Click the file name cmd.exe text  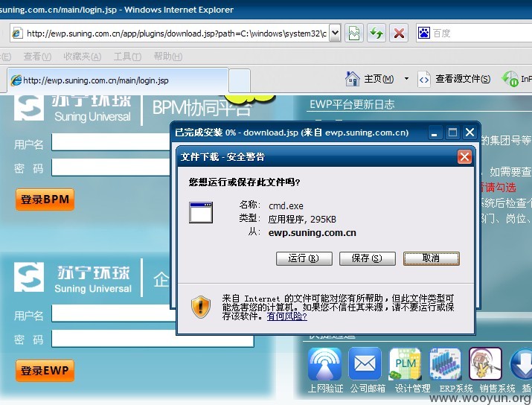(286, 205)
